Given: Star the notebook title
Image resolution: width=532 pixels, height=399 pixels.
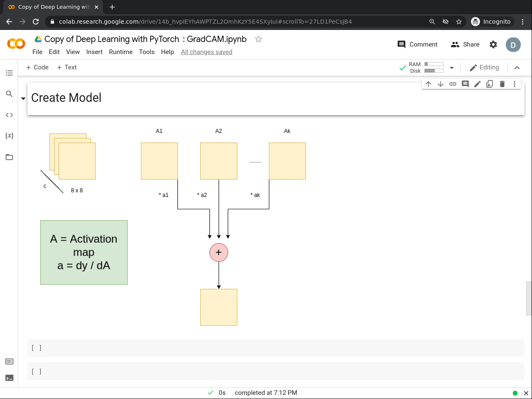Looking at the screenshot, I should click(259, 39).
